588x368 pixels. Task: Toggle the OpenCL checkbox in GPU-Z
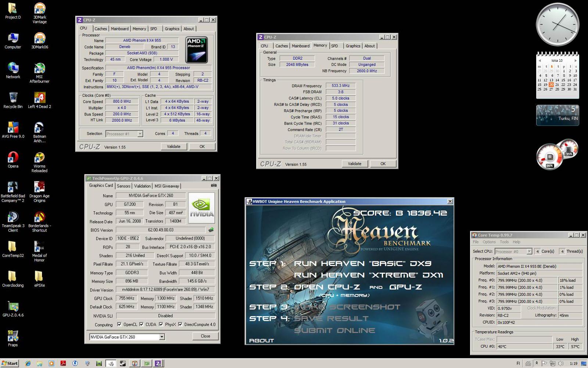click(119, 325)
